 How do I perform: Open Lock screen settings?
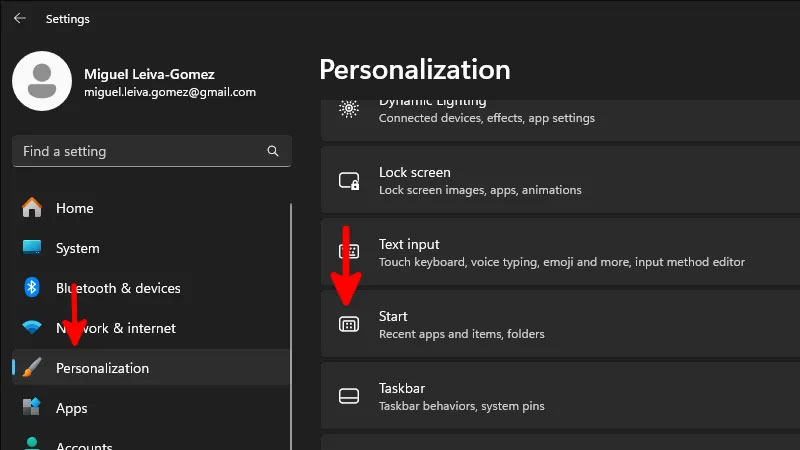point(560,180)
